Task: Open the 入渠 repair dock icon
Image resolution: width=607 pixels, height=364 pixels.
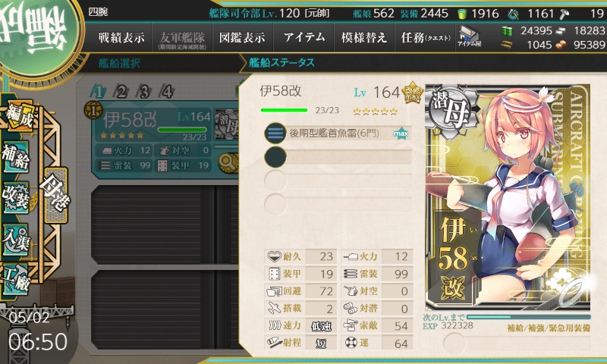Action: pos(15,239)
